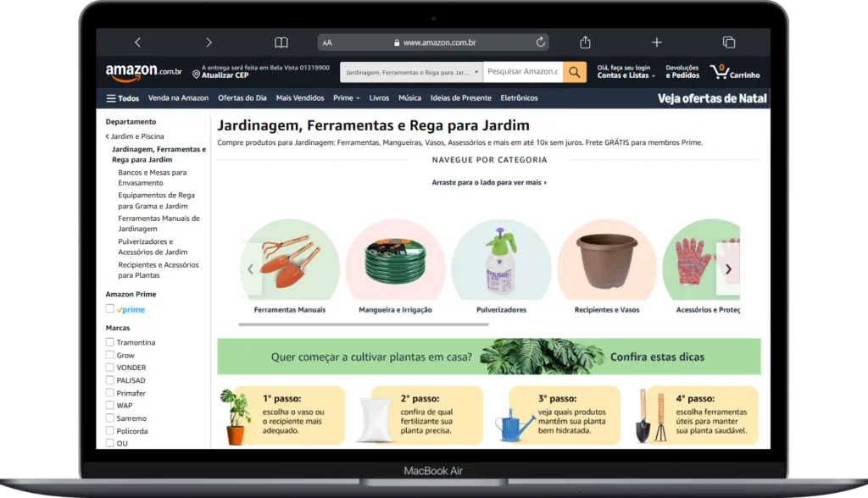
Task: Open Eletrônicos nav item
Action: pos(520,98)
